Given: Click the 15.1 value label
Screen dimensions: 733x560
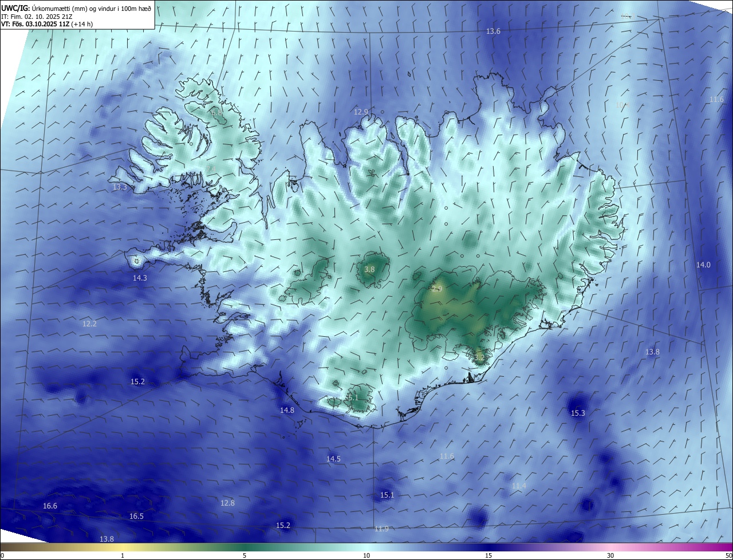Looking at the screenshot, I should (x=387, y=495).
